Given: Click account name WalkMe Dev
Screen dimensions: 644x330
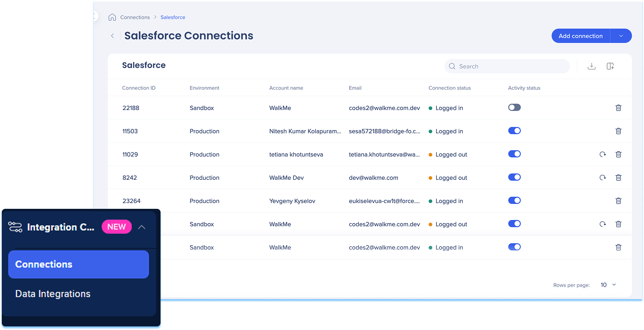Looking at the screenshot, I should [x=286, y=178].
